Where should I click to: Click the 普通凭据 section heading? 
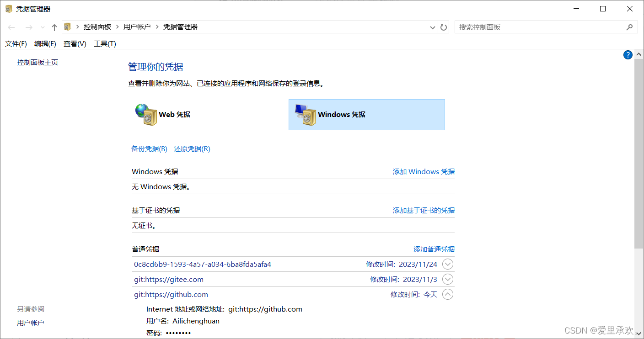pos(145,249)
